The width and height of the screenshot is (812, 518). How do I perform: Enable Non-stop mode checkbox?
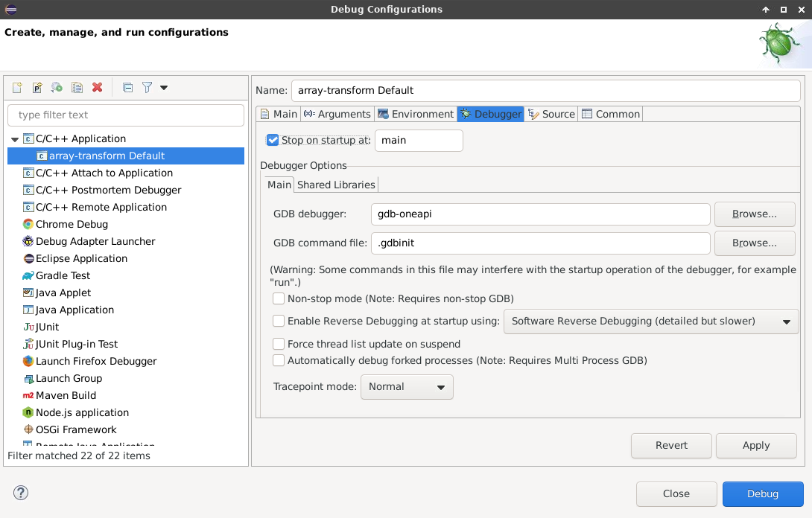(x=279, y=298)
